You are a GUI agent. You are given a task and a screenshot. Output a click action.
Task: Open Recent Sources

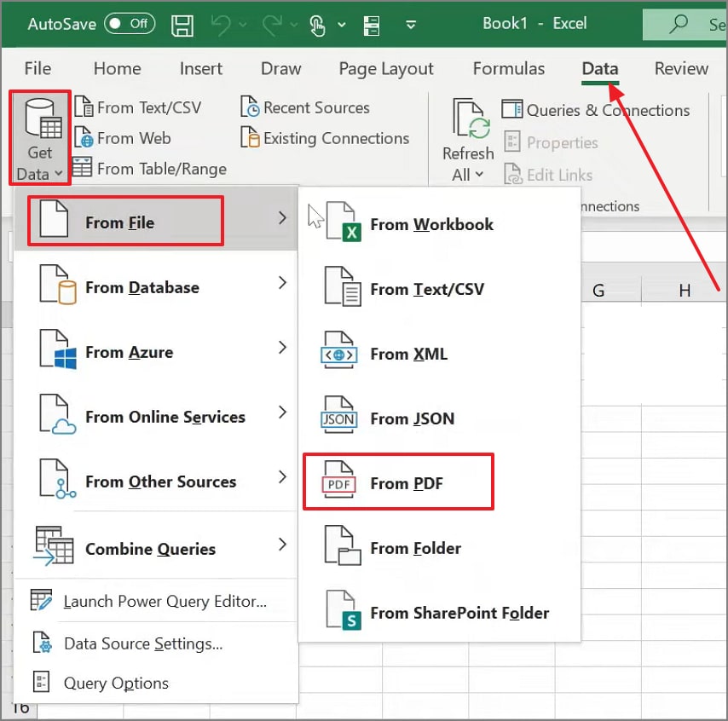point(304,107)
